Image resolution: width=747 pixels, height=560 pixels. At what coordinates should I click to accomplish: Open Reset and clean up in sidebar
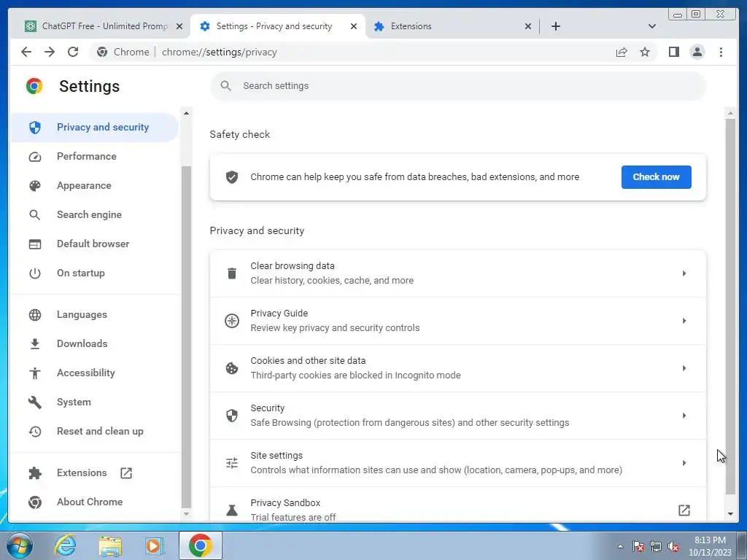point(94,431)
